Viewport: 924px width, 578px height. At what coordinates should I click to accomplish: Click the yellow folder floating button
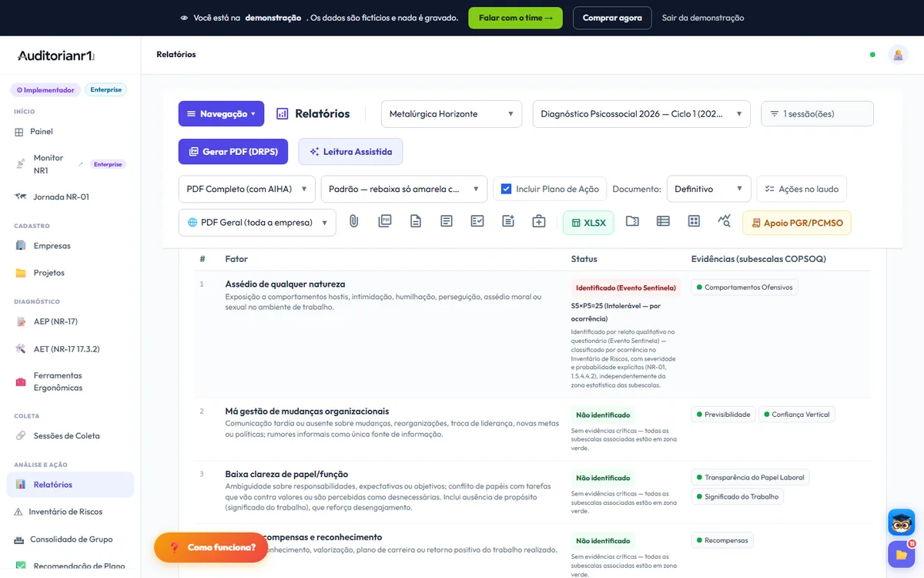tap(901, 554)
